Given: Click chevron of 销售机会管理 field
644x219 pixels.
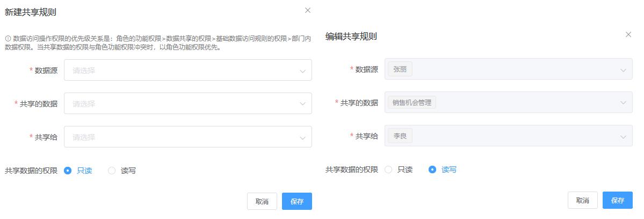Looking at the screenshot, I should 623,103.
